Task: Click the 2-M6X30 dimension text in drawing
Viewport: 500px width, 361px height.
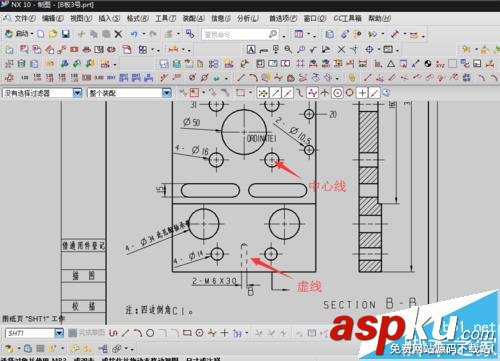Action: pos(214,281)
